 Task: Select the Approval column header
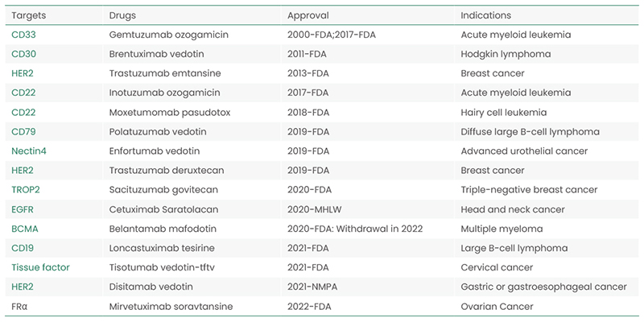click(x=308, y=15)
